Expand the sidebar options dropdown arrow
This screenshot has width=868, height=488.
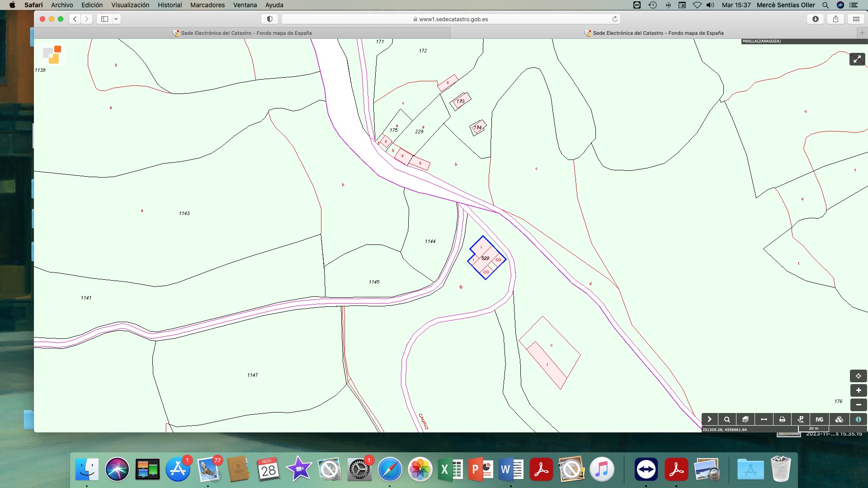tap(116, 19)
